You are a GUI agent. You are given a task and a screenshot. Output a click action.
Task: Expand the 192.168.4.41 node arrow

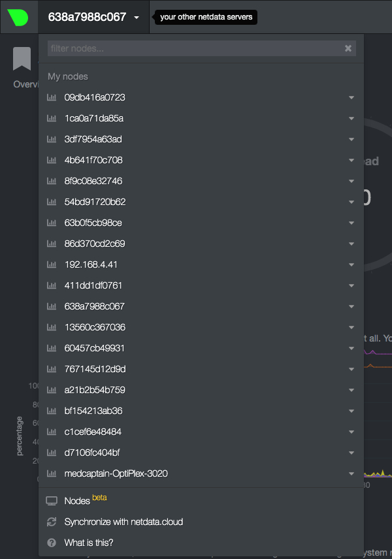pyautogui.click(x=351, y=265)
